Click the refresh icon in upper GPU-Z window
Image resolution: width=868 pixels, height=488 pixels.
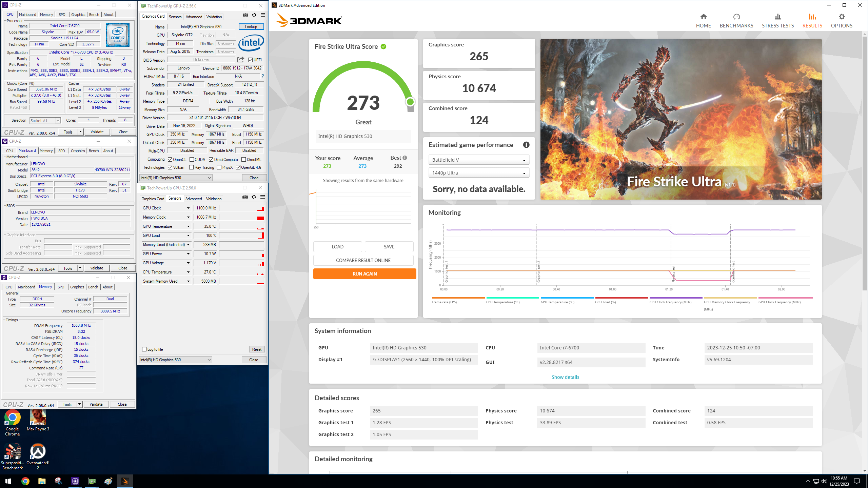coord(254,15)
